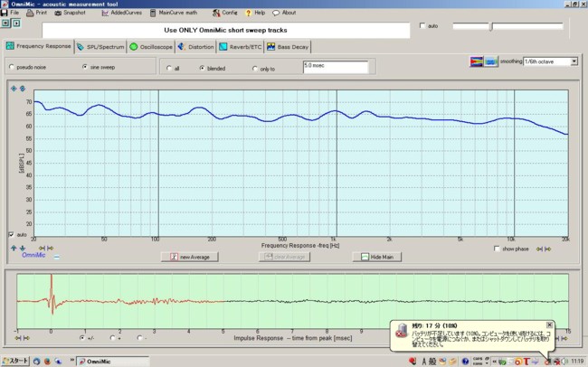Switch to the Bass Decay tab
This screenshot has height=367, width=588.
pos(288,47)
